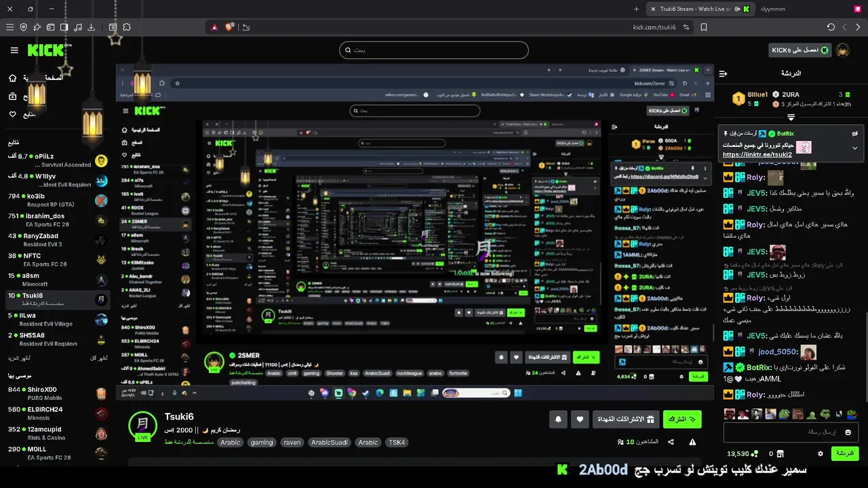Close the Tsuki6 Stream tab
868x488 pixels.
click(652, 9)
